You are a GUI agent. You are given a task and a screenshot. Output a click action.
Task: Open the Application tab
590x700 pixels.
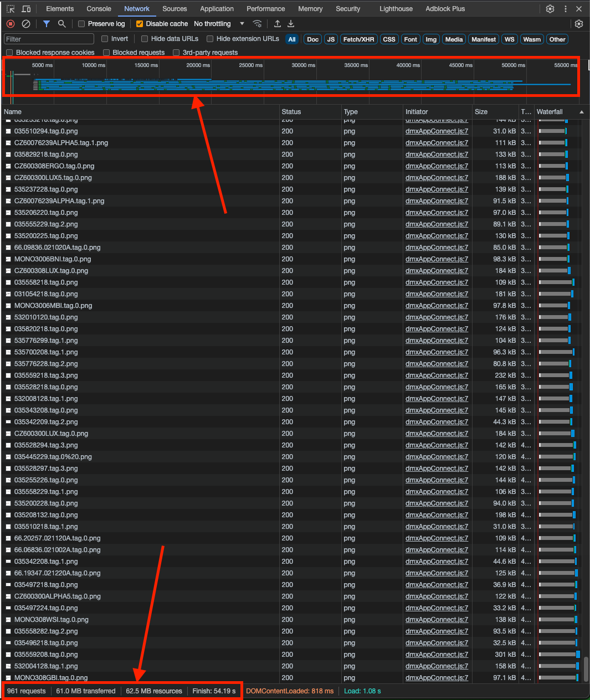217,9
